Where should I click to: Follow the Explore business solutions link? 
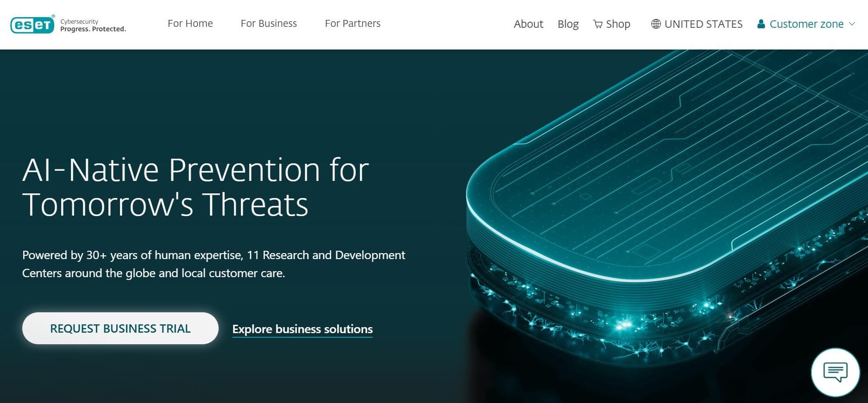click(x=302, y=329)
